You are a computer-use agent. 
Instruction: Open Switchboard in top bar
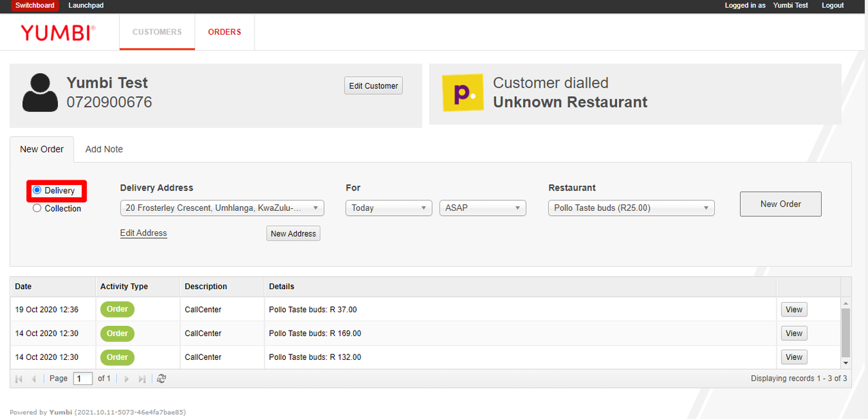35,5
